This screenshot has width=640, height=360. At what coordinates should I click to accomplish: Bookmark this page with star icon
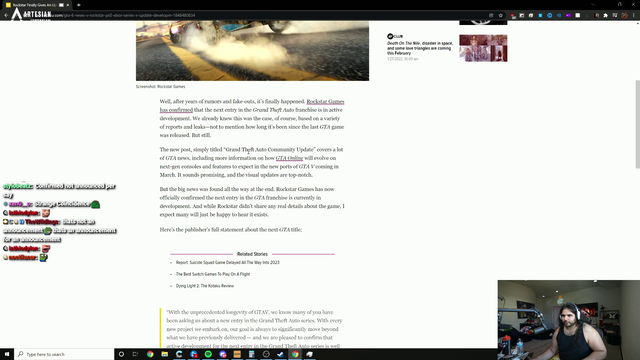[500, 16]
